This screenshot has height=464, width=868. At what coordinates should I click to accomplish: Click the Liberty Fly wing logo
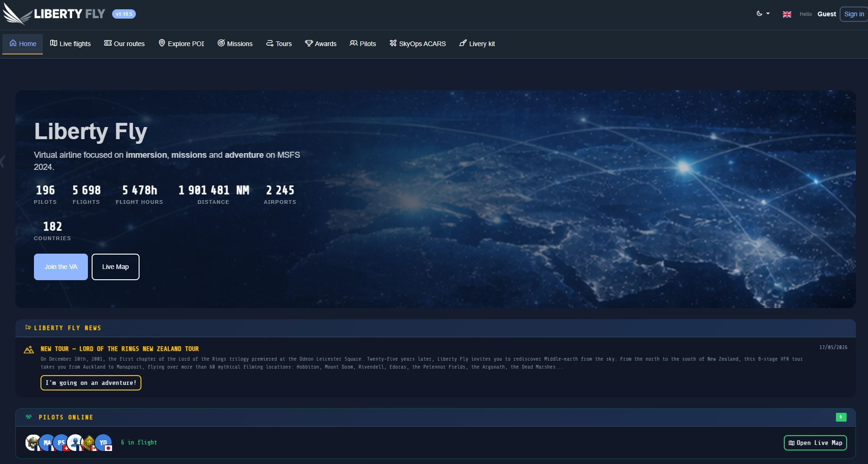(17, 14)
